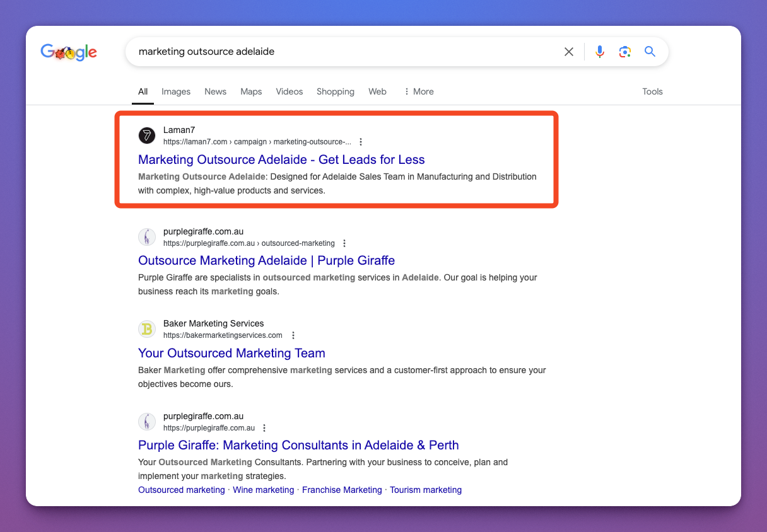Select the Shopping tab
The width and height of the screenshot is (767, 532).
point(335,91)
